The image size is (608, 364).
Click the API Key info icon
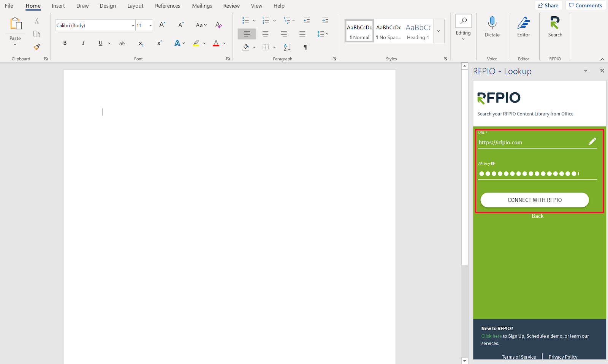[x=492, y=164]
